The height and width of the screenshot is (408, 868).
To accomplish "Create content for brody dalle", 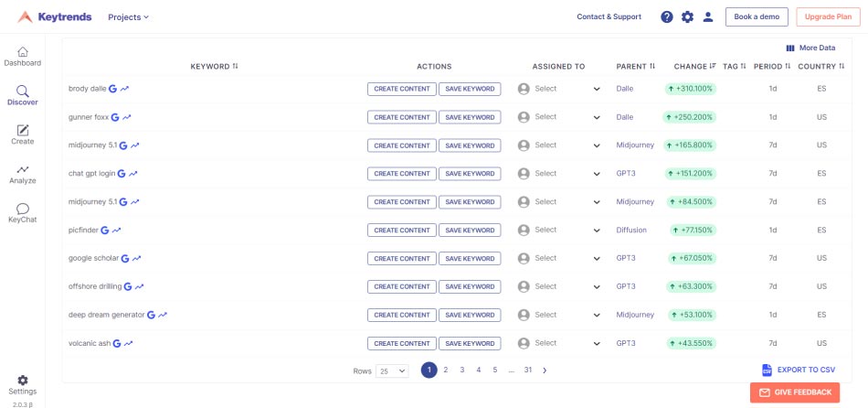I will pyautogui.click(x=402, y=89).
